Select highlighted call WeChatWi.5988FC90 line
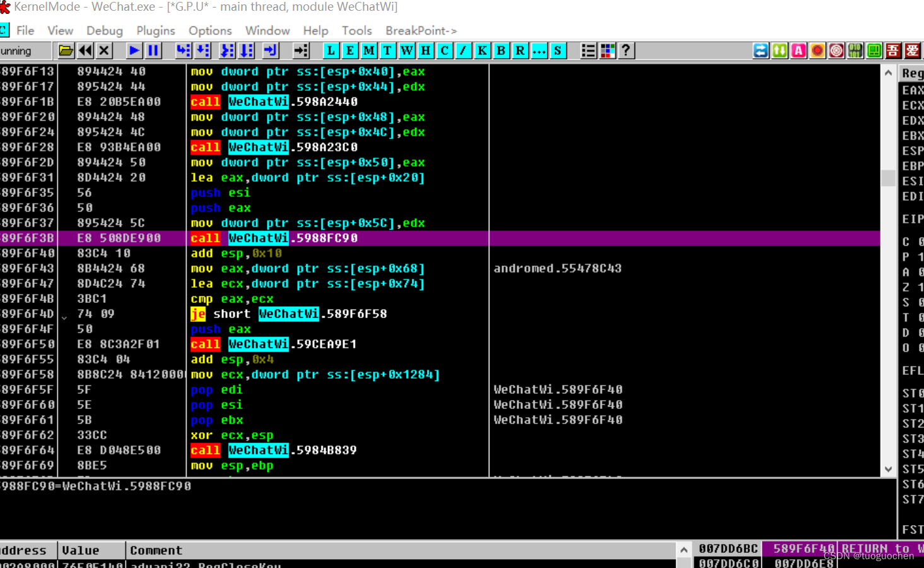Screen dimensions: 924x568 [x=440, y=238]
